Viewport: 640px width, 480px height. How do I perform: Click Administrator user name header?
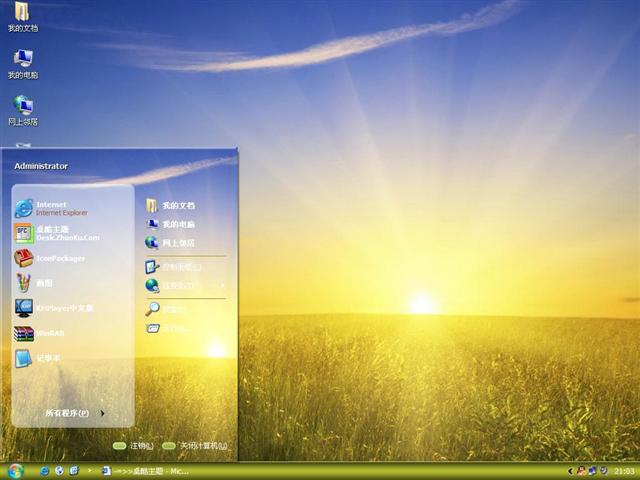41,166
